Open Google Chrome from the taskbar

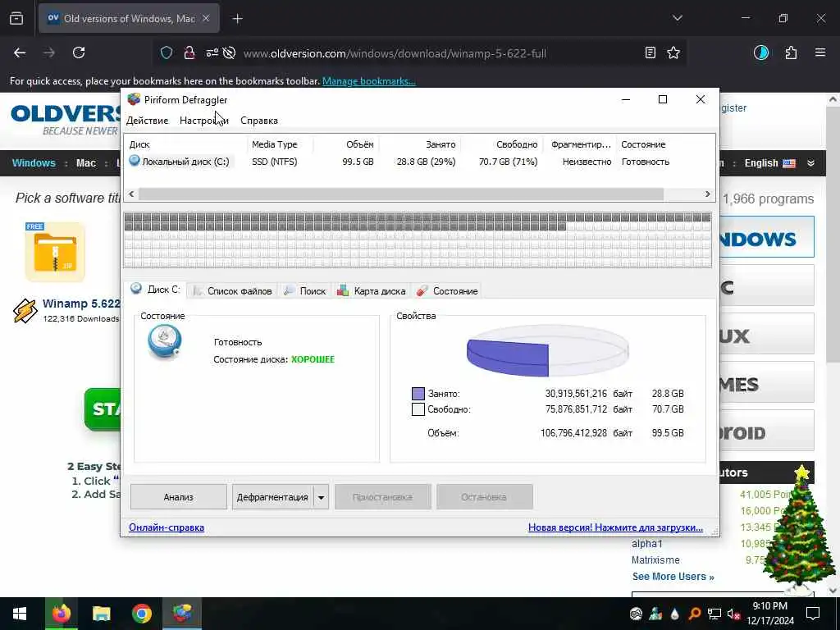142,614
